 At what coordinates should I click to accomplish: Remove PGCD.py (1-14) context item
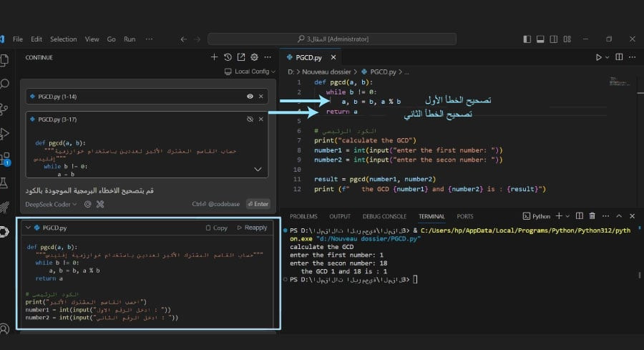click(x=260, y=96)
